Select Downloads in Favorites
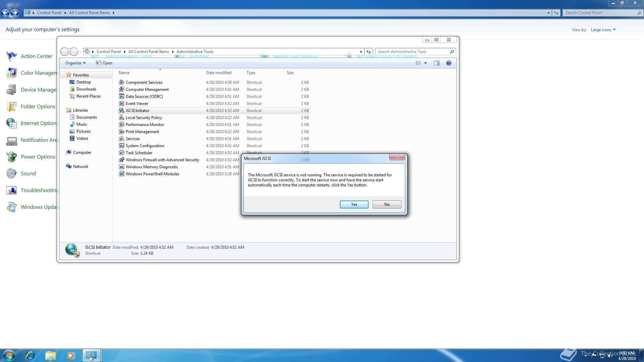 [86, 89]
